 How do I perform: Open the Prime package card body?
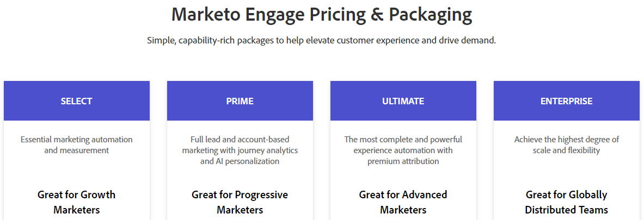tap(240, 171)
